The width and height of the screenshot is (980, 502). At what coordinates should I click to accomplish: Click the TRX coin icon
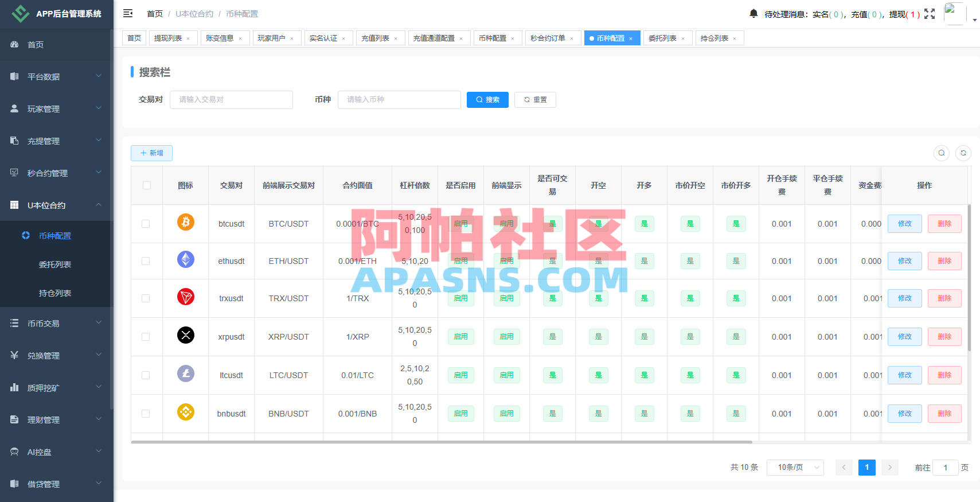click(x=185, y=297)
